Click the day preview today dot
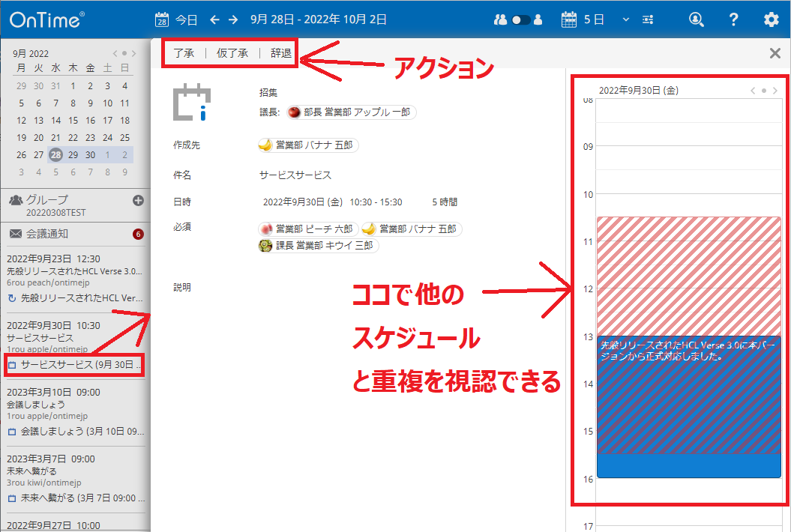The width and height of the screenshot is (791, 532). click(x=764, y=91)
